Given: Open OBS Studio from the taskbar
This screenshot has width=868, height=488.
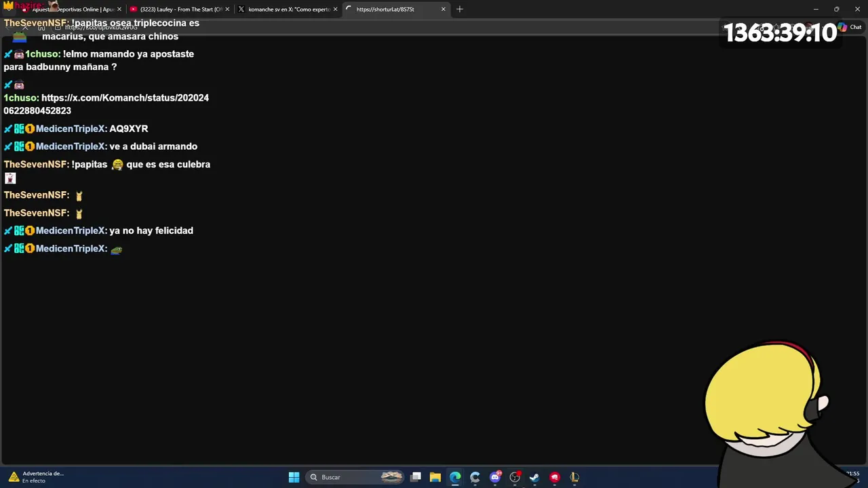Looking at the screenshot, I should pyautogui.click(x=515, y=477).
